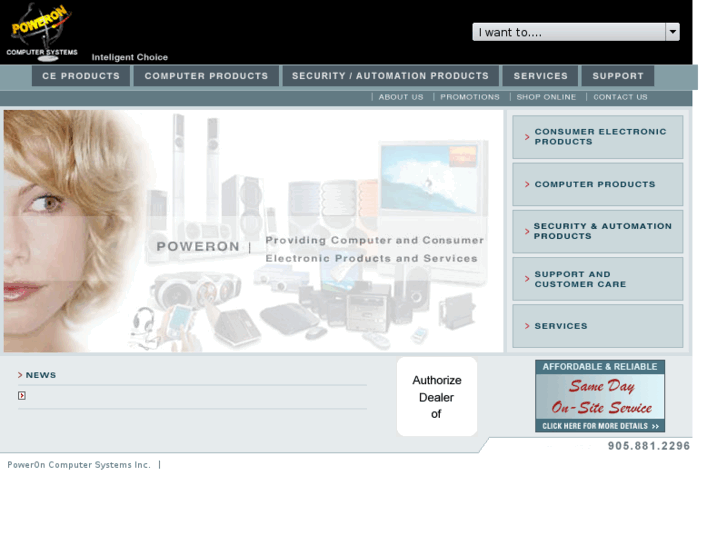Select Support and Customer Care button

point(598,279)
